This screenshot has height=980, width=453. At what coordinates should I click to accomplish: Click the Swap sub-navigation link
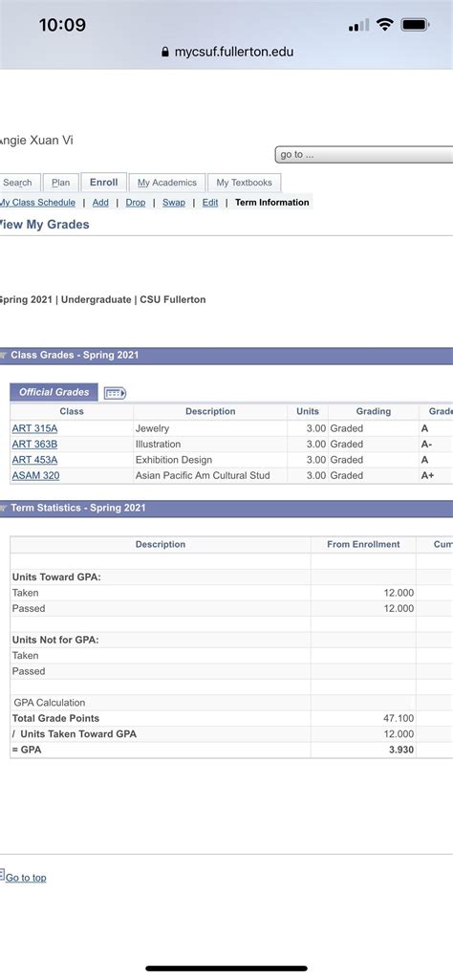[174, 203]
